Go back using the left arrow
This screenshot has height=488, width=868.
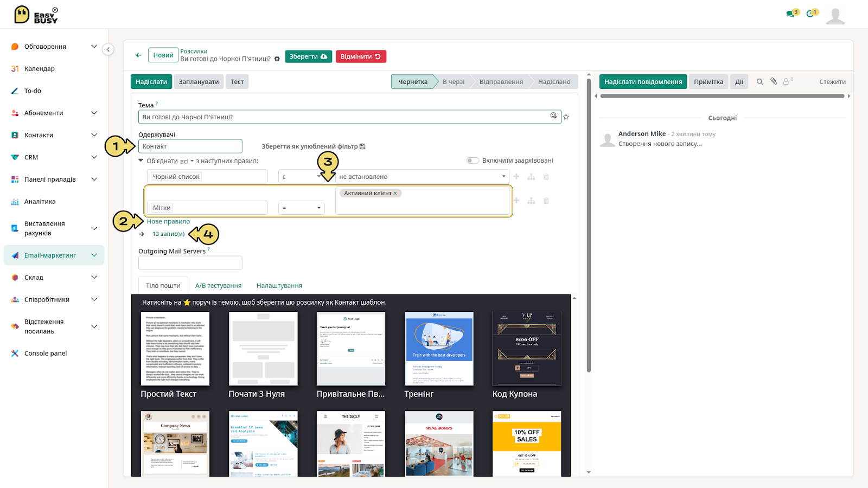(x=139, y=55)
